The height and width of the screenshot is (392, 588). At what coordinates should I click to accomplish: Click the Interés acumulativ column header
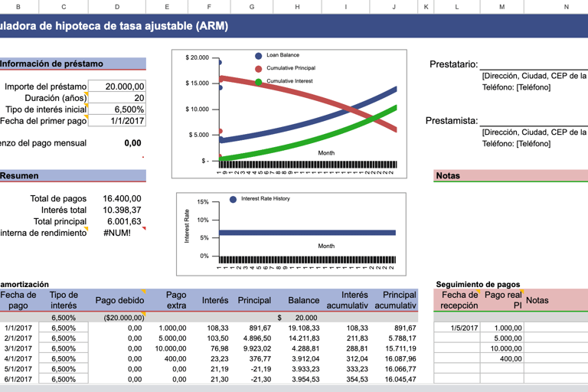(348, 300)
